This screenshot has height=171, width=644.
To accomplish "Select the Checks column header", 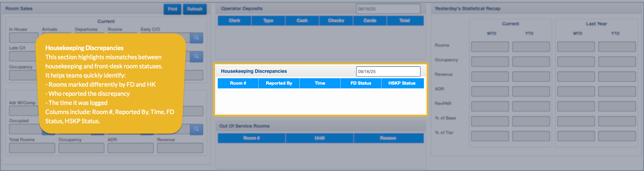I will 336,21.
